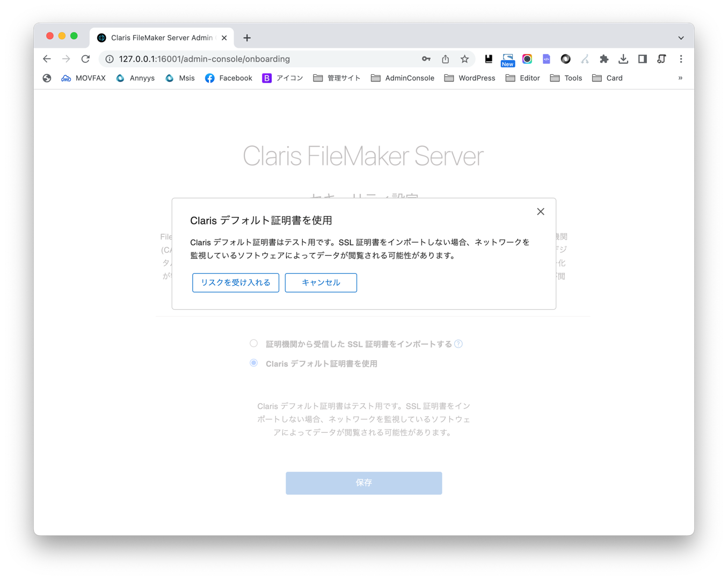The image size is (728, 580).
Task: Open the Extensions puzzle piece menu
Action: pos(604,59)
